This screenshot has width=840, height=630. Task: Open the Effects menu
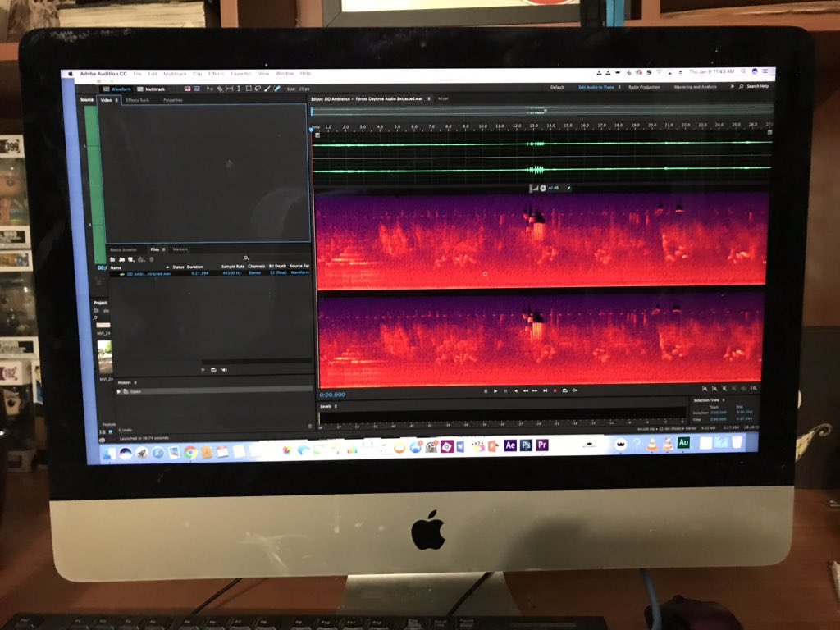tap(216, 73)
